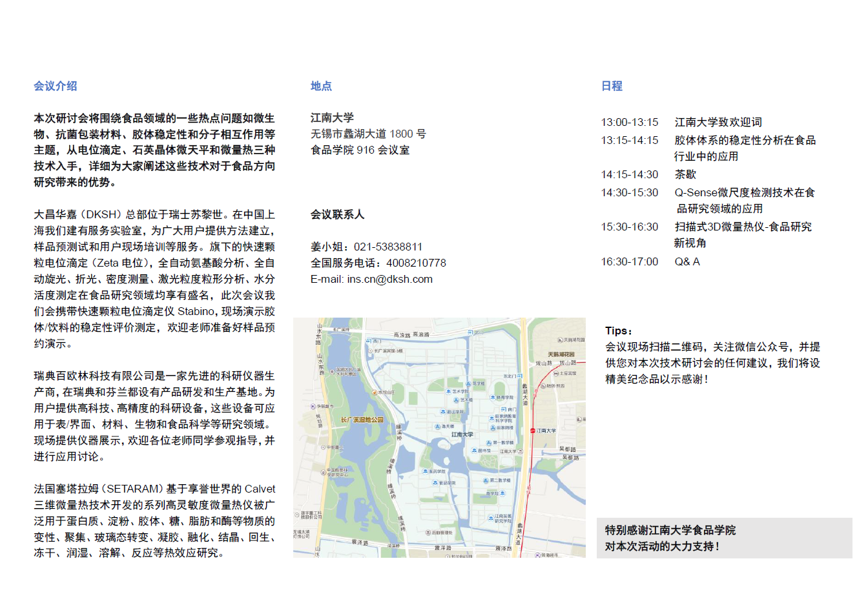Click the 图书馆 library icon on map
This screenshot has height=612, width=868.
(x=474, y=451)
